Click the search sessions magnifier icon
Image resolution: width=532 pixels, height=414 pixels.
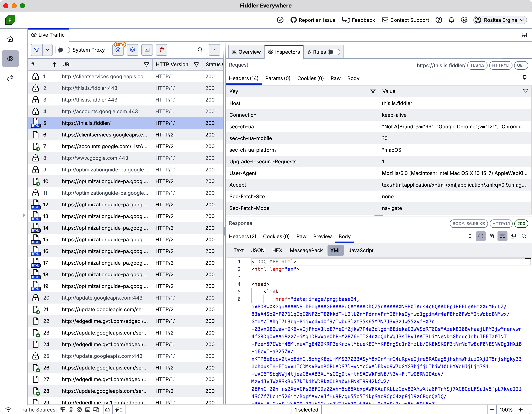click(x=200, y=50)
